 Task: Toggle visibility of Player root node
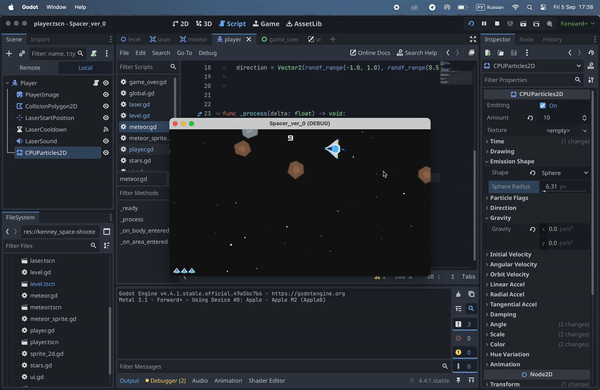(106, 83)
